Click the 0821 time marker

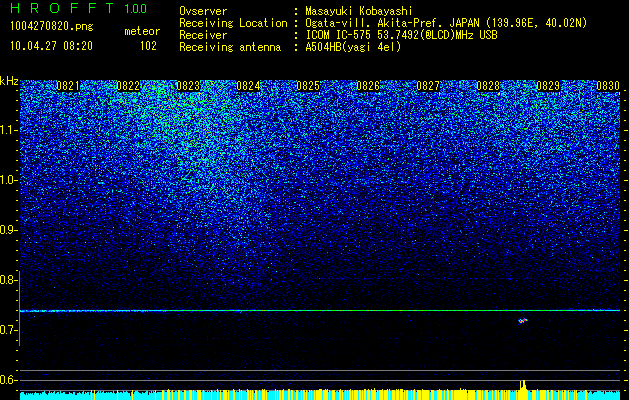pos(68,86)
